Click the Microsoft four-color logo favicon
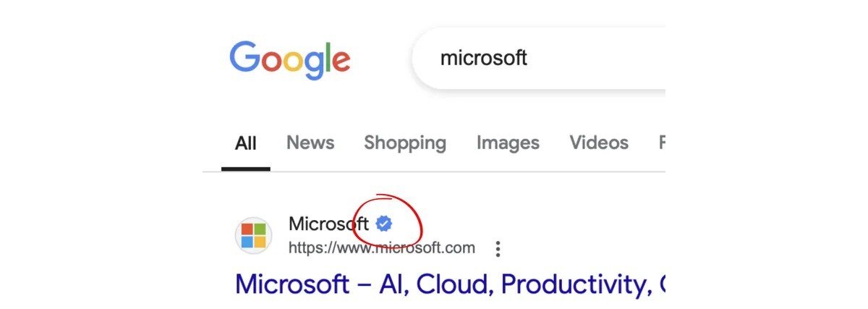The width and height of the screenshot is (868, 309). coord(254,235)
